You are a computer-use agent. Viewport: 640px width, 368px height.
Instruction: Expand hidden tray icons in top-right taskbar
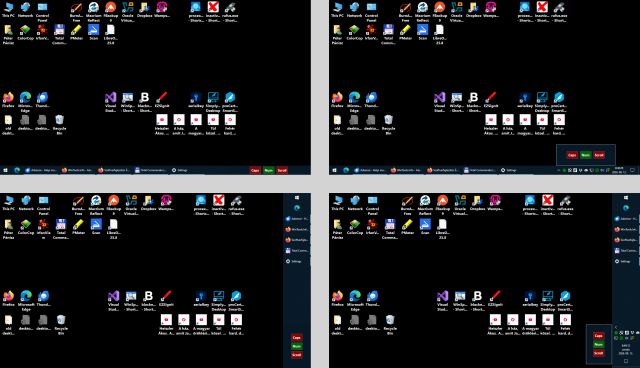[x=558, y=170]
